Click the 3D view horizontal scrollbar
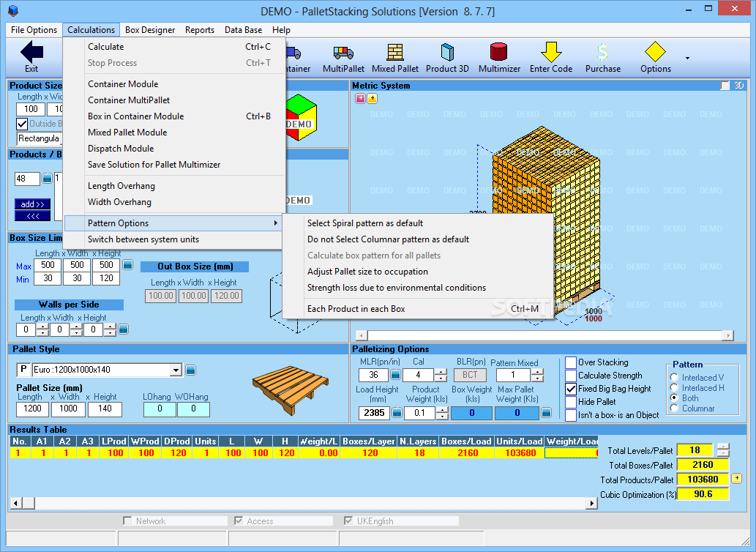 click(x=544, y=335)
